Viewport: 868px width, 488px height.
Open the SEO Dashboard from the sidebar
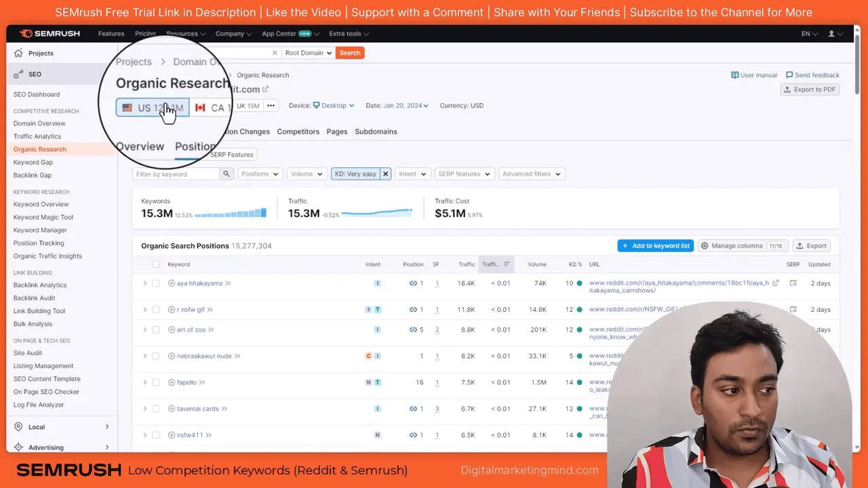(x=36, y=94)
